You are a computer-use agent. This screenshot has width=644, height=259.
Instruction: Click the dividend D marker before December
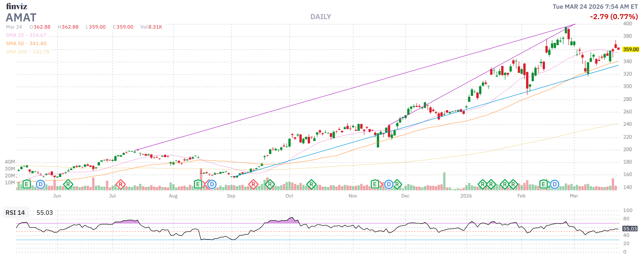point(389,185)
